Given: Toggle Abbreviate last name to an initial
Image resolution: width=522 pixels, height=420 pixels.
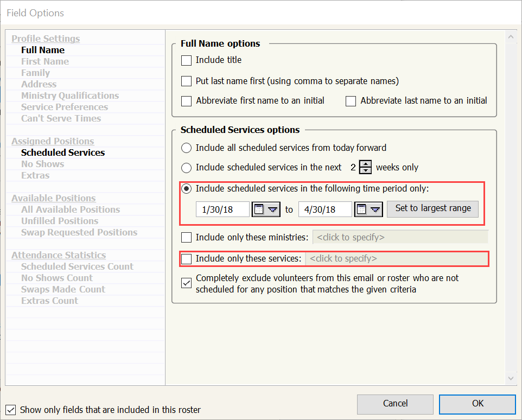Looking at the screenshot, I should (351, 101).
